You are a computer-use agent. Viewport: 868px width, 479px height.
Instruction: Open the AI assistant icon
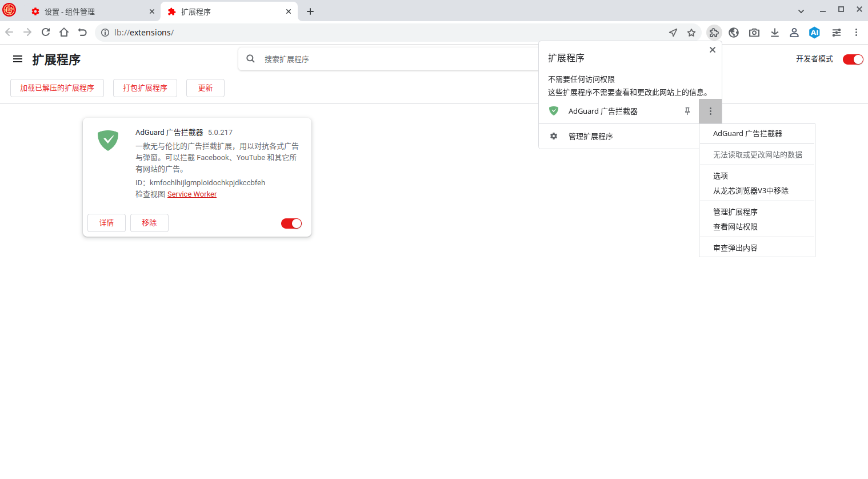tap(815, 33)
